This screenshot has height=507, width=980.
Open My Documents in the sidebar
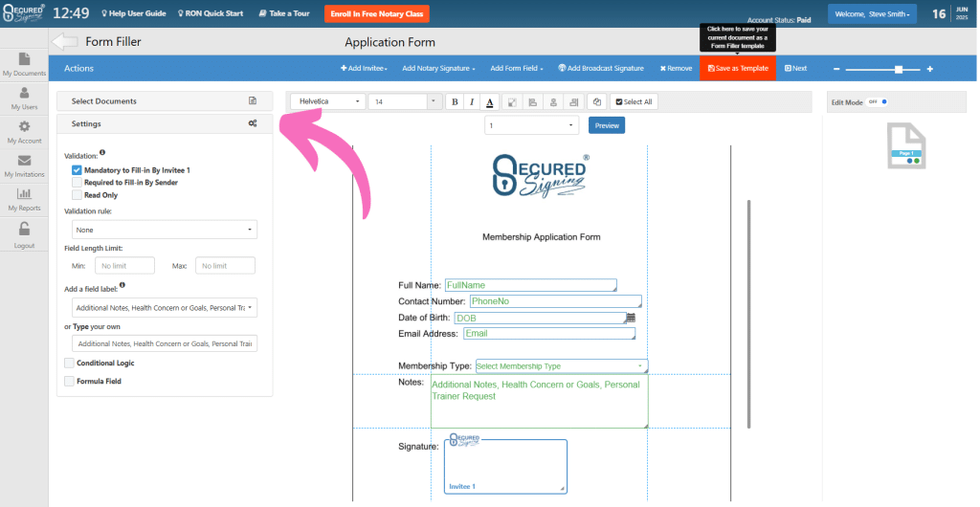[x=24, y=64]
